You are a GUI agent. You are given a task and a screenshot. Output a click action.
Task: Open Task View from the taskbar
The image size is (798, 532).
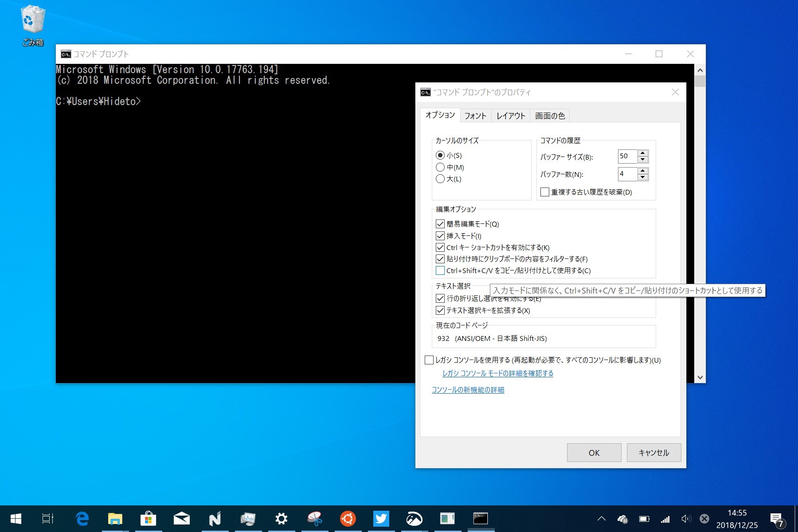pos(47,518)
